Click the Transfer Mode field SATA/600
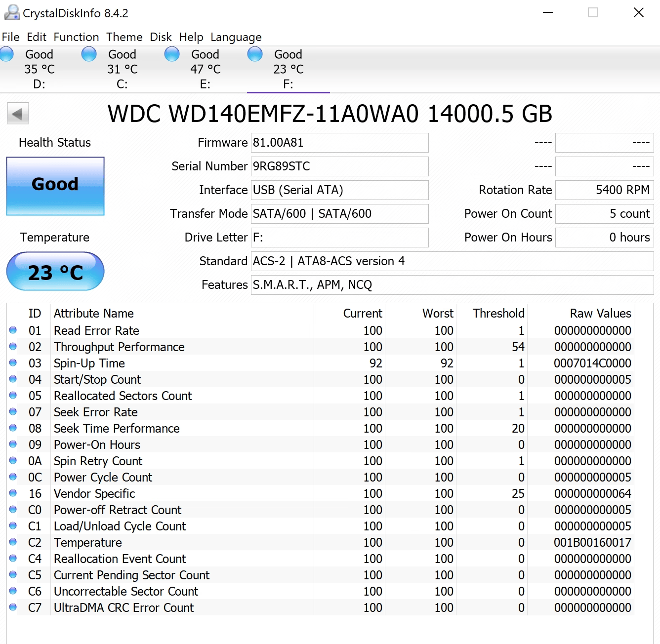 pyautogui.click(x=340, y=214)
